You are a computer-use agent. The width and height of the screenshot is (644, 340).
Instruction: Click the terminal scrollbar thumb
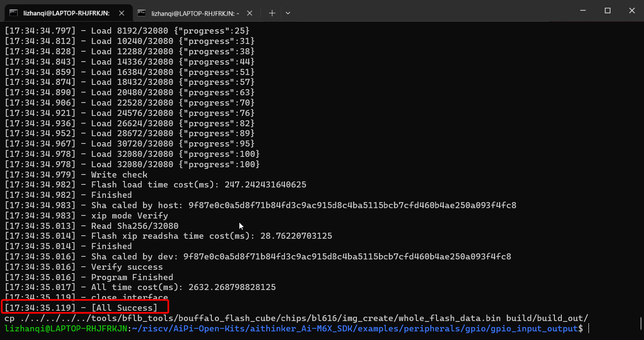click(x=641, y=324)
